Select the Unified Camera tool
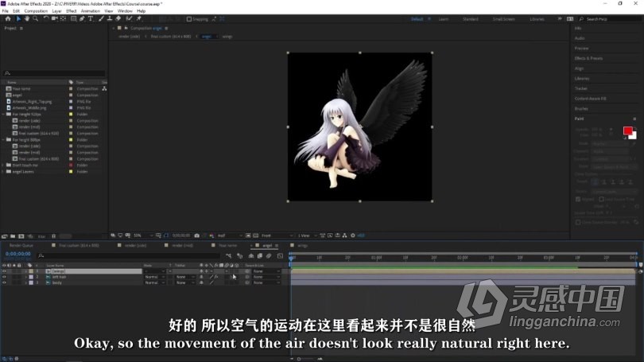 click(x=55, y=19)
